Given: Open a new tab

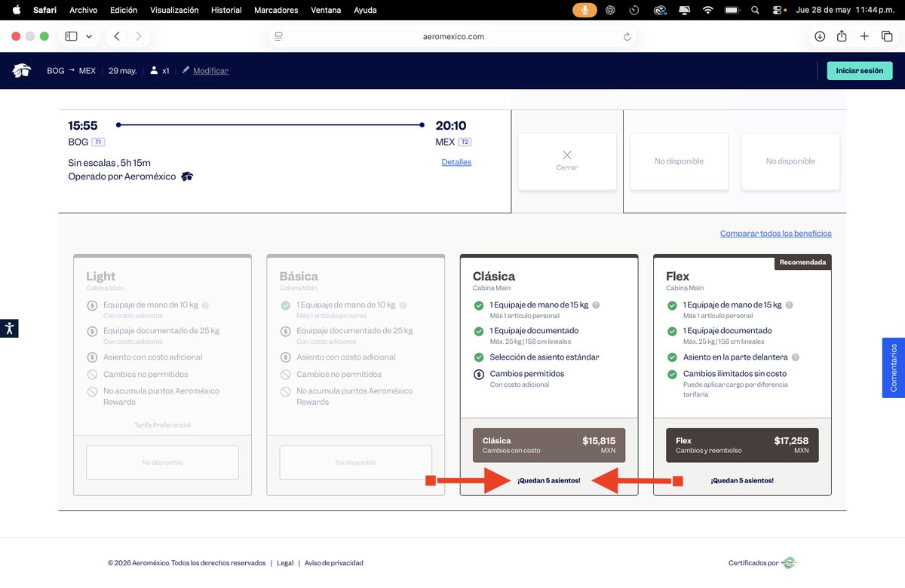Looking at the screenshot, I should pyautogui.click(x=864, y=36).
